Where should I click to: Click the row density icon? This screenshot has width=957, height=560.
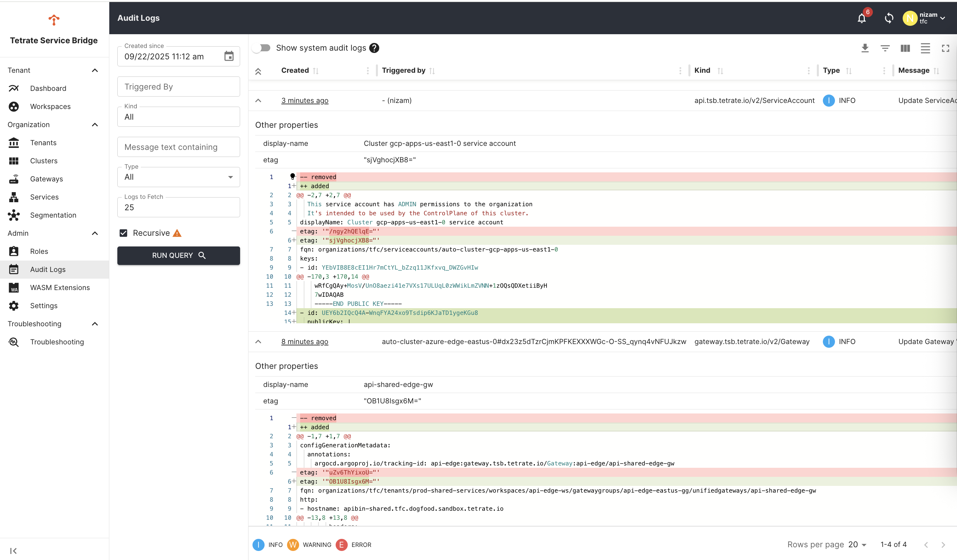point(925,48)
